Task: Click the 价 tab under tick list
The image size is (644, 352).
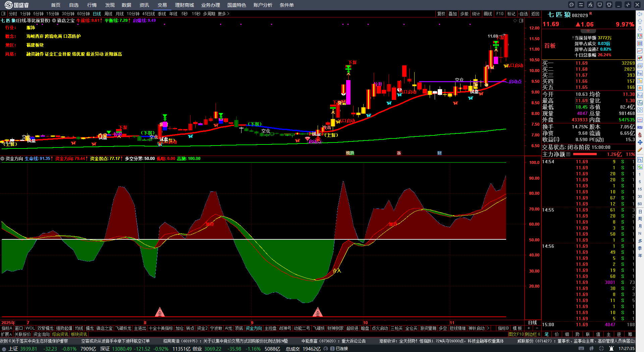Action: pos(557,334)
